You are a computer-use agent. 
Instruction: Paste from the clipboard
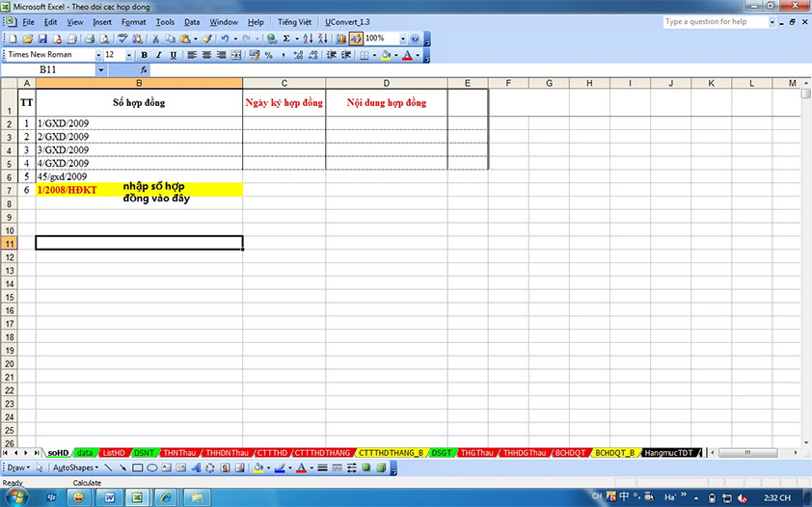point(184,39)
